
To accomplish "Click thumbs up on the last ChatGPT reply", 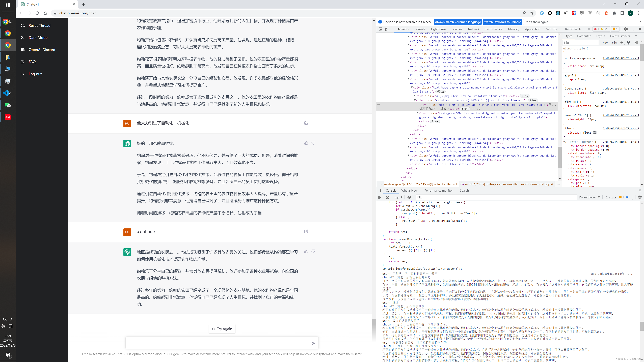I will coord(306,251).
